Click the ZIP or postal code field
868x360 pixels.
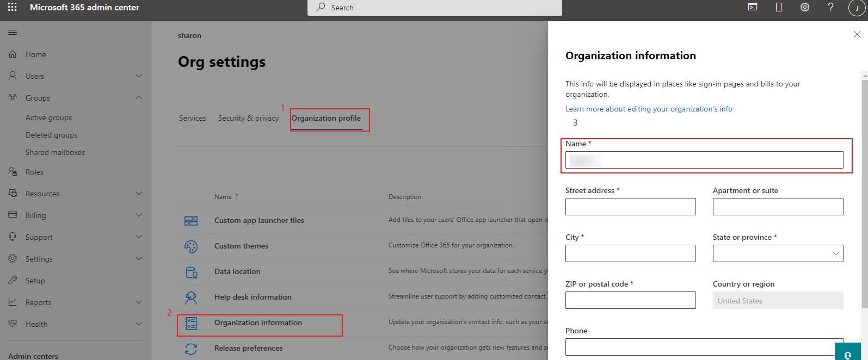point(630,300)
